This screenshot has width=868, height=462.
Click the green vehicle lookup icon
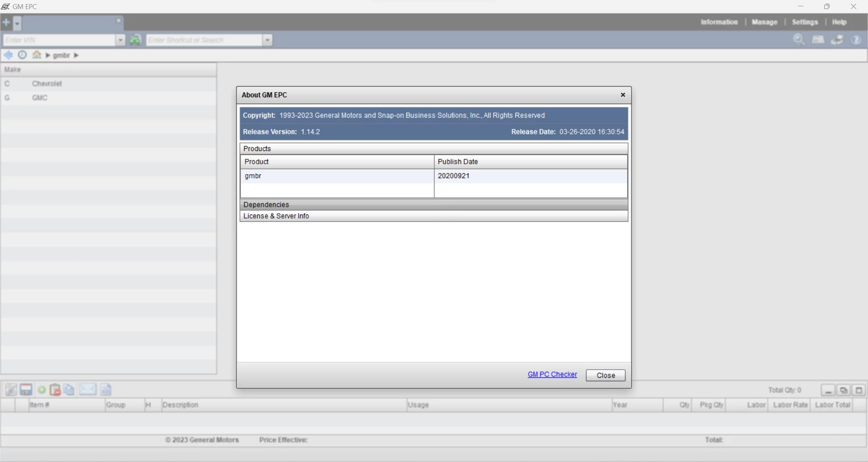click(x=135, y=40)
